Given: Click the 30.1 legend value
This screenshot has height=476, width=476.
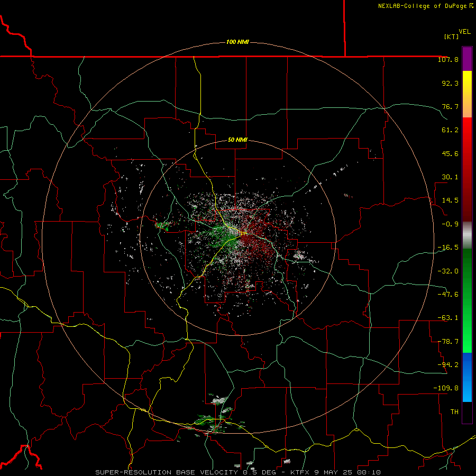Looking at the screenshot, I should pos(450,177).
